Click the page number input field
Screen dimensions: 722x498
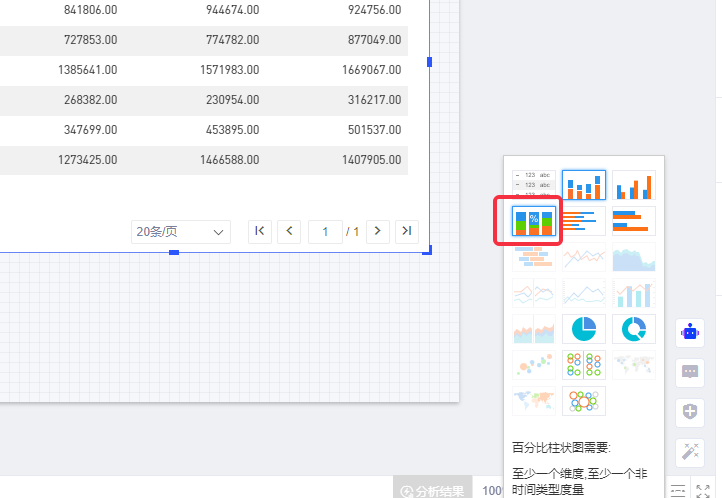click(325, 231)
